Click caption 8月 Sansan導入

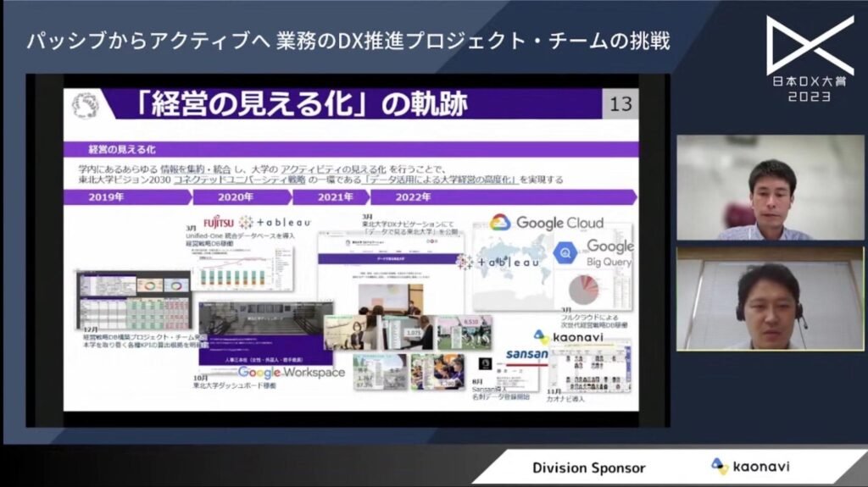click(x=501, y=390)
